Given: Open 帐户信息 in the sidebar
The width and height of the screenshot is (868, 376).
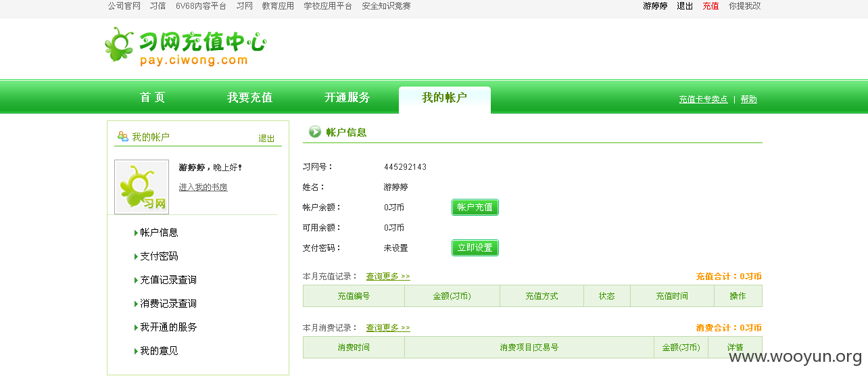Looking at the screenshot, I should pyautogui.click(x=159, y=233).
